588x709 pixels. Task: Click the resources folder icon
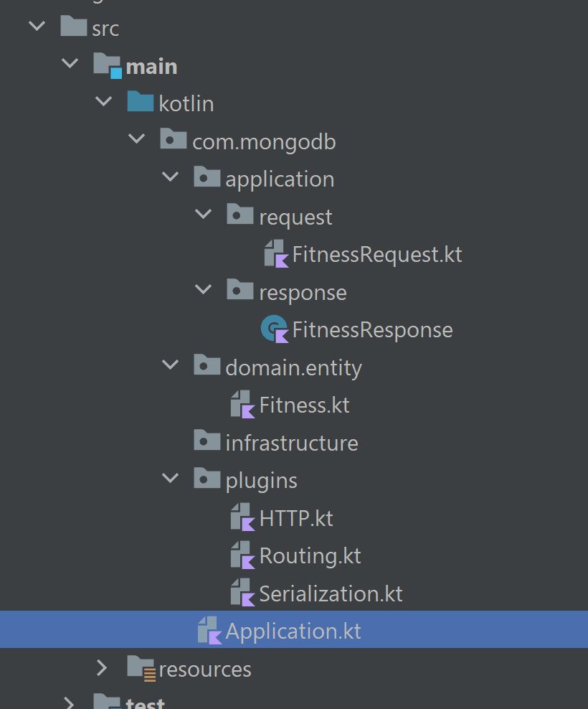(x=141, y=667)
